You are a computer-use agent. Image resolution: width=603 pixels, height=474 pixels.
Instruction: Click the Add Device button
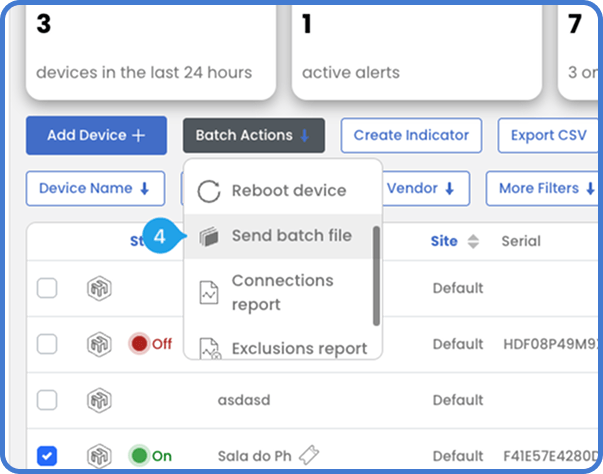[x=96, y=135]
